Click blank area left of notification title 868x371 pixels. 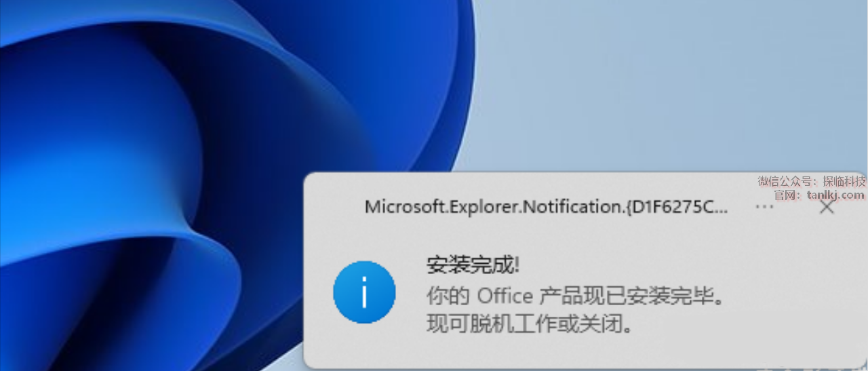tap(335, 207)
